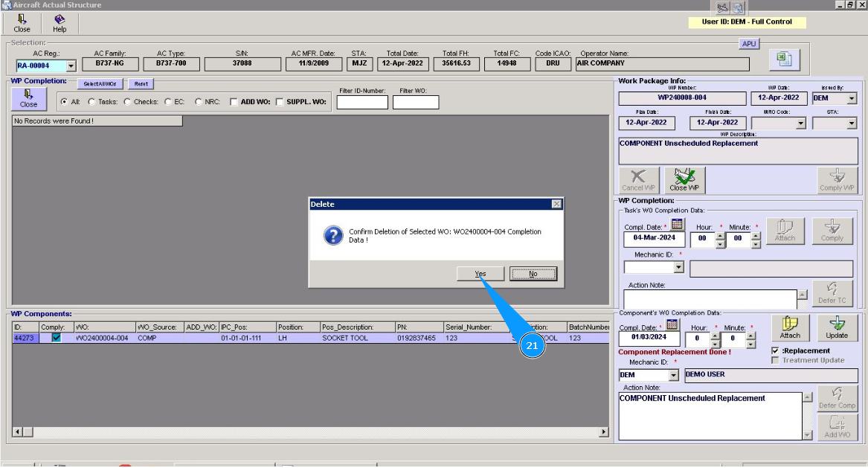
Task: Click the Update icon button
Action: tap(837, 328)
